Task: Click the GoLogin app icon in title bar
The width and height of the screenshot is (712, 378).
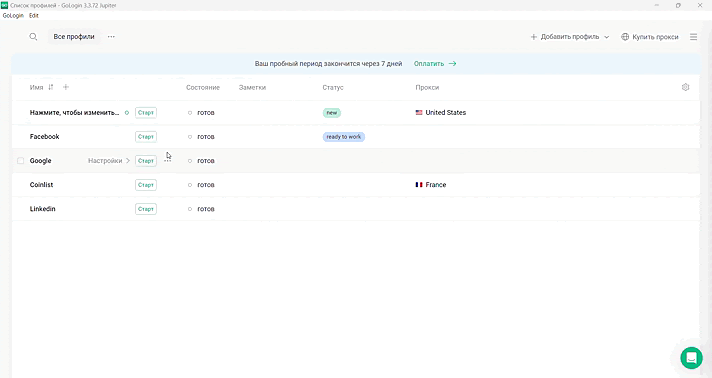Action: click(x=5, y=5)
